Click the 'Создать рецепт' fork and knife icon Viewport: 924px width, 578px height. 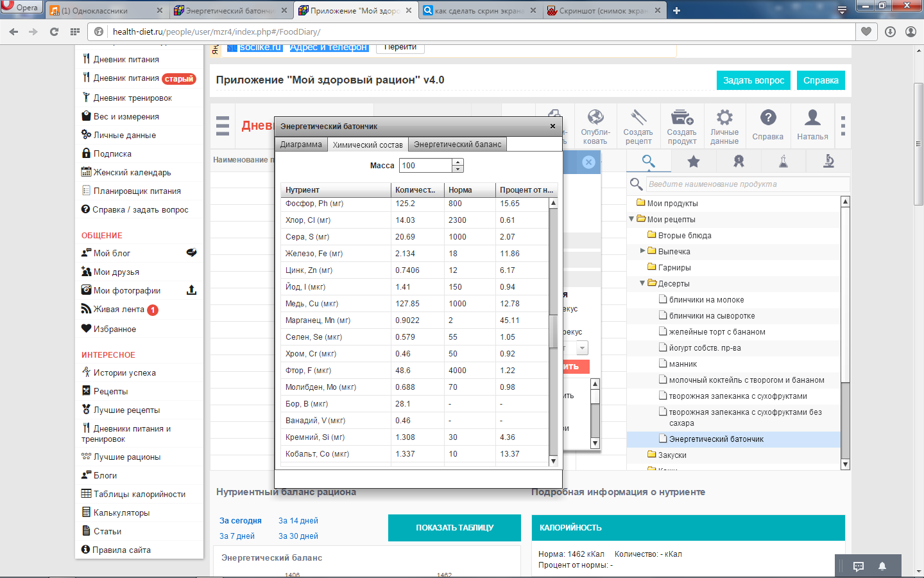638,118
